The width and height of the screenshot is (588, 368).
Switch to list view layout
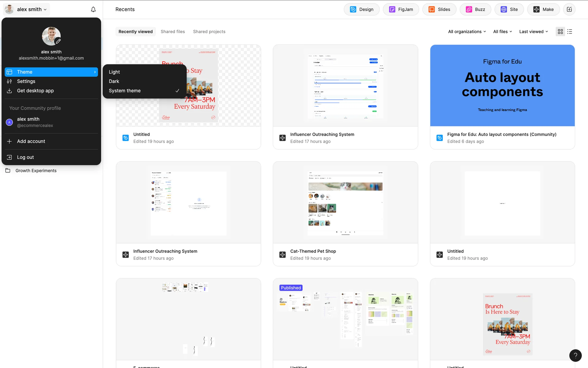pos(570,32)
